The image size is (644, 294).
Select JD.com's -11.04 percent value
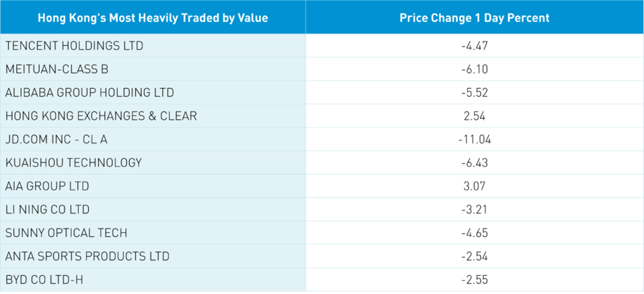[474, 140]
